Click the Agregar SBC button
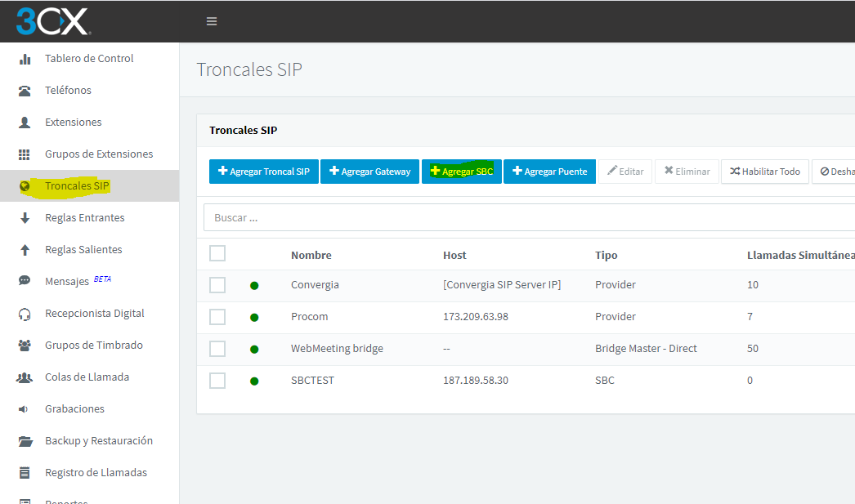The width and height of the screenshot is (855, 504). (462, 171)
